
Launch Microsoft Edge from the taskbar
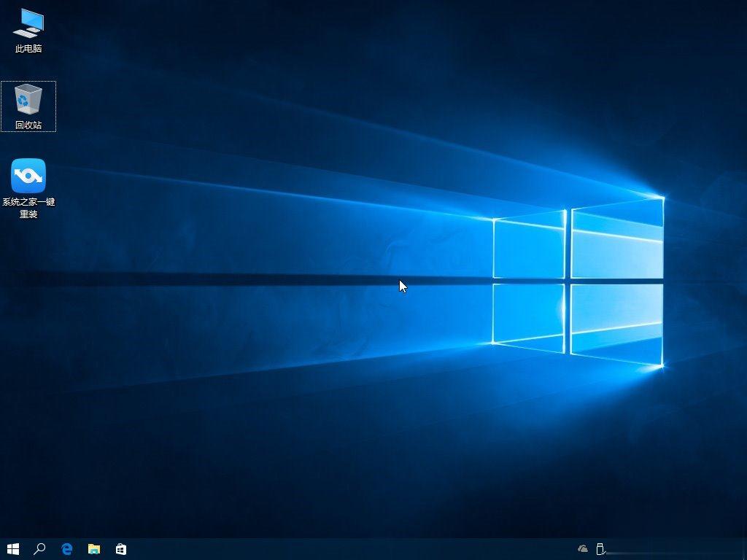[67, 549]
